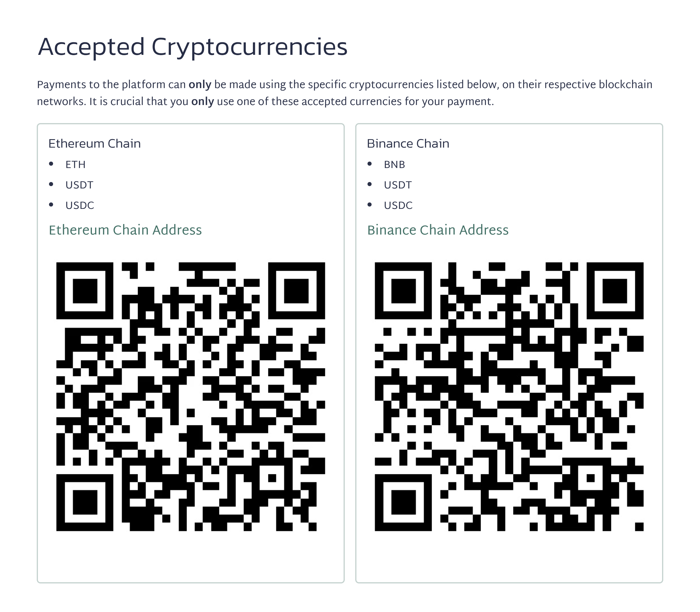Click top-left finder square of Ethereum QR code

(x=85, y=291)
